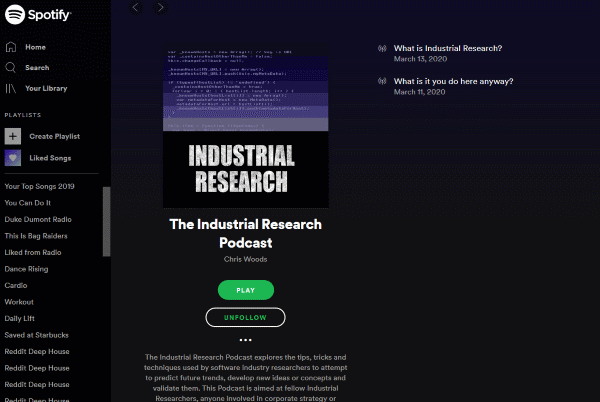
Task: Click the Create Playlist label
Action: pos(55,136)
